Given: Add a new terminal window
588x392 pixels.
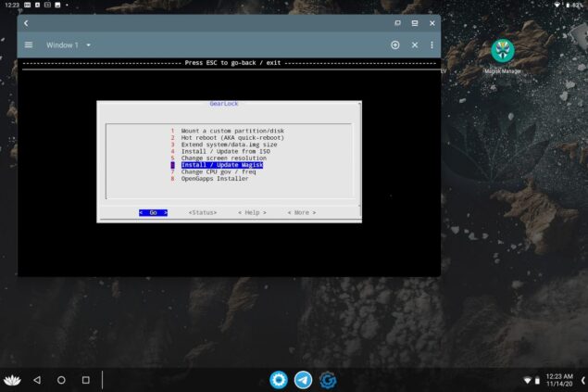Looking at the screenshot, I should click(x=395, y=44).
